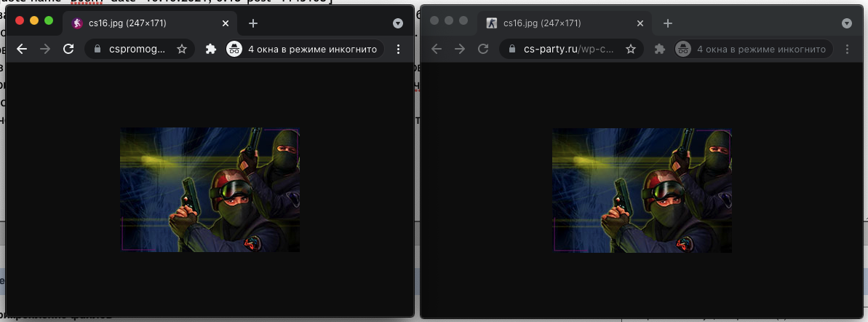Click incognito badge in left window
The image size is (868, 322).
click(x=305, y=50)
